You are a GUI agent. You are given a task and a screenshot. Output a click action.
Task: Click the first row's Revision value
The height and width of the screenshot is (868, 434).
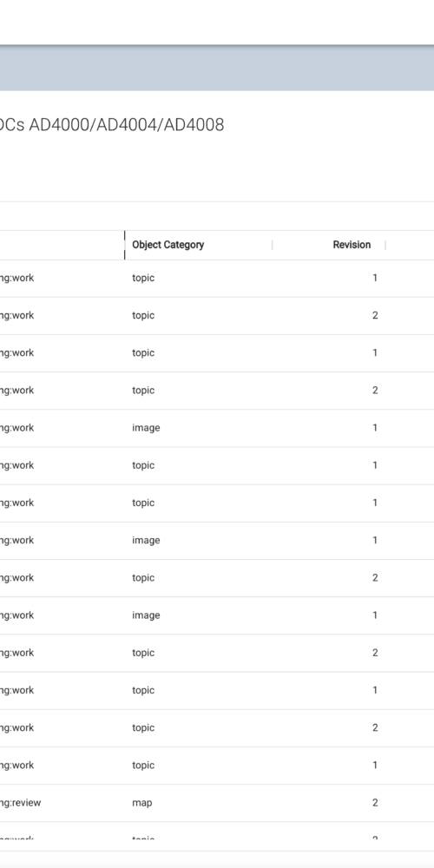click(x=375, y=278)
